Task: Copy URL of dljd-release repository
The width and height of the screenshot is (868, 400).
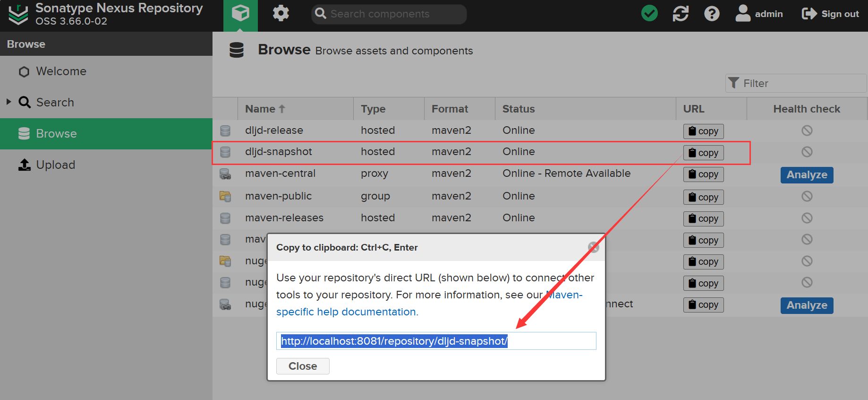Action: coord(703,131)
